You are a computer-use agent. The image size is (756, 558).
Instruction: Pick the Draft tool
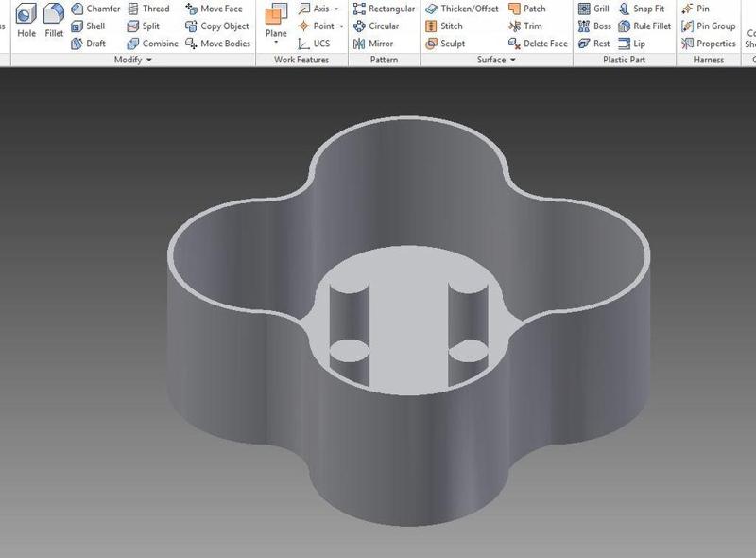[88, 44]
